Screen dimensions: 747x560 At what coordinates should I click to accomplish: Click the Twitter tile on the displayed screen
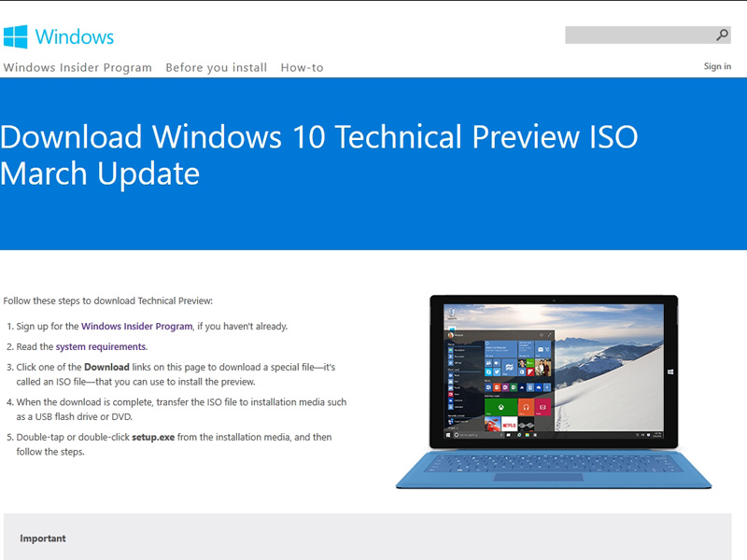(496, 371)
